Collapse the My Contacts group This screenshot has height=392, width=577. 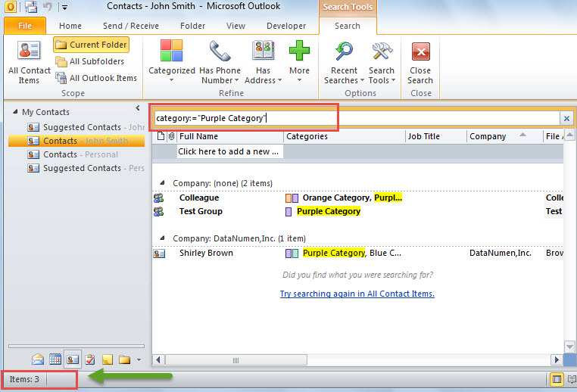tap(15, 111)
